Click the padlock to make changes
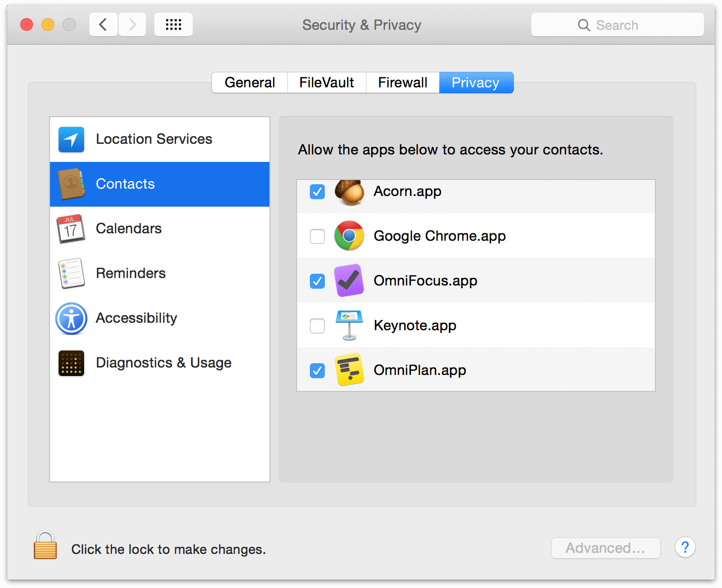The height and width of the screenshot is (588, 722). click(45, 545)
